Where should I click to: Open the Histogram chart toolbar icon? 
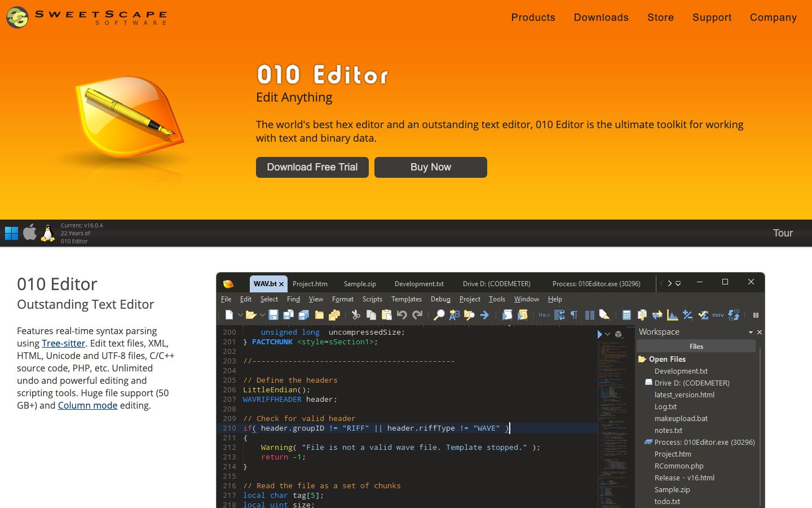click(672, 315)
